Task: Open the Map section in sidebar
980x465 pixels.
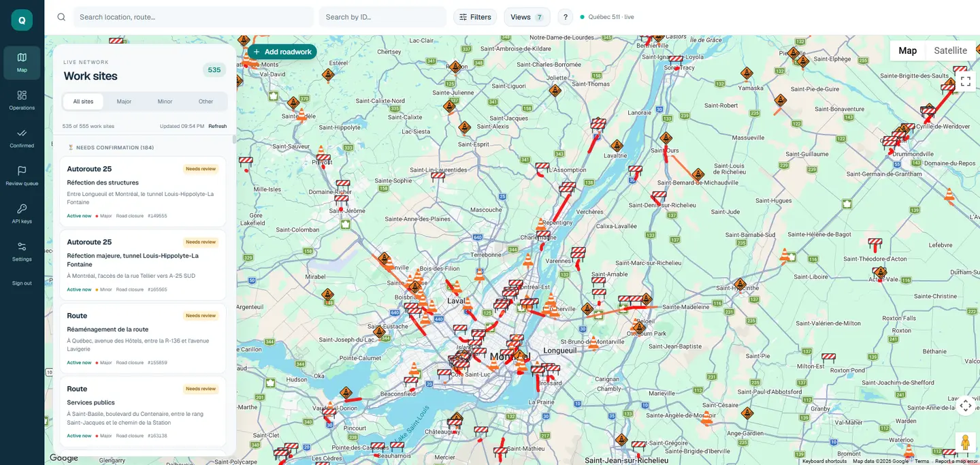Action: [22, 63]
